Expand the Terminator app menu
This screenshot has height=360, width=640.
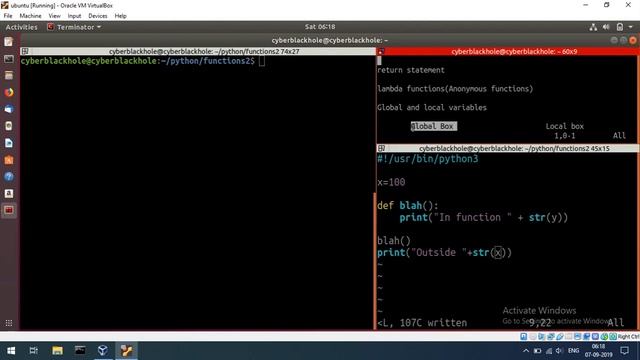click(74, 27)
